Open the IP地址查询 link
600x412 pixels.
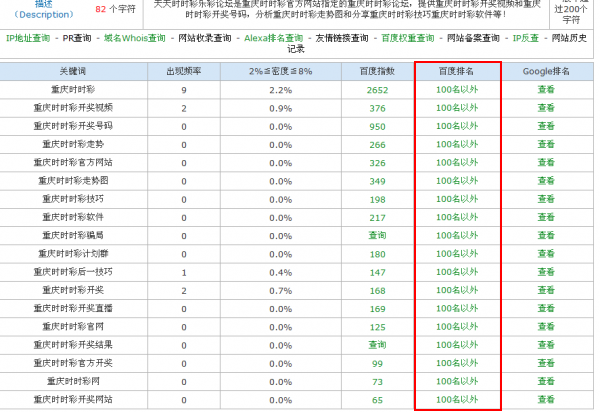coord(29,38)
